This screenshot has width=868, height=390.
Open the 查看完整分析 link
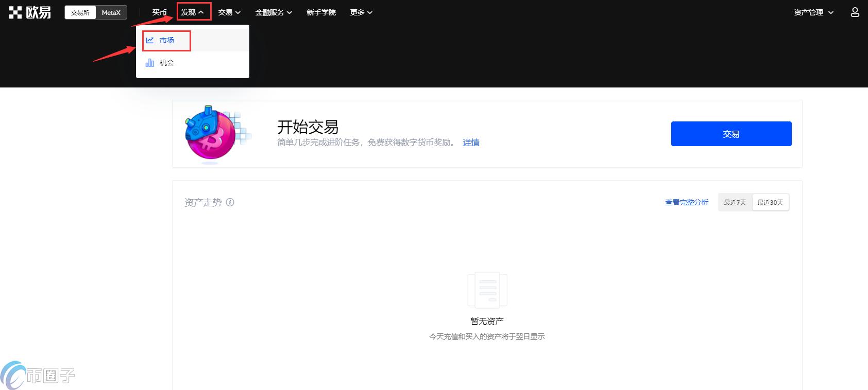click(x=687, y=202)
